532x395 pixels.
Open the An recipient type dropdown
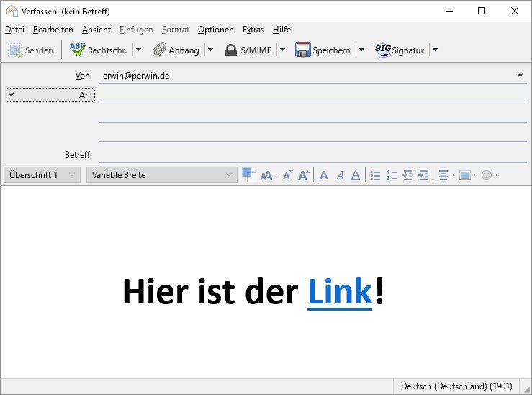50,94
